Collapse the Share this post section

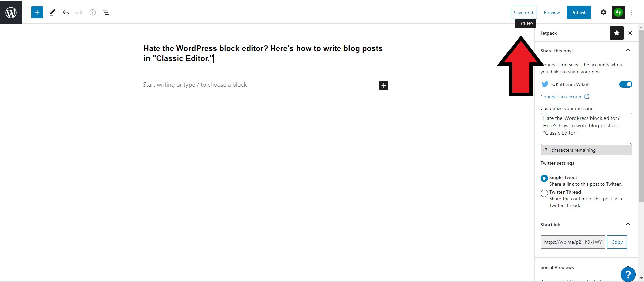point(628,51)
